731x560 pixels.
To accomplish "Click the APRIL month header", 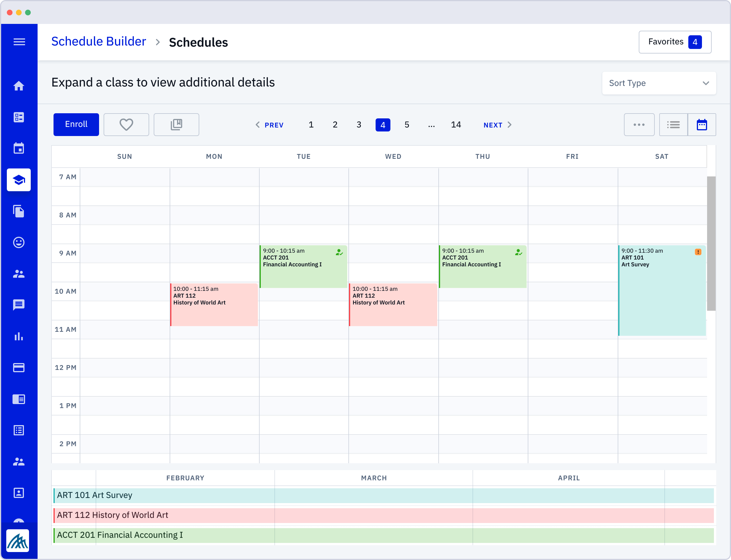I will (x=569, y=478).
